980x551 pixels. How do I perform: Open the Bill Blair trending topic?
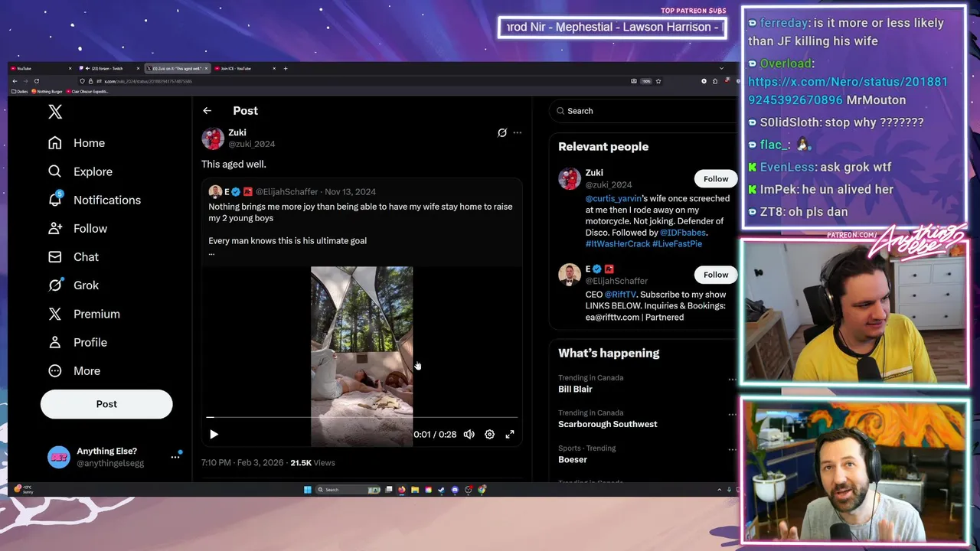tap(575, 389)
